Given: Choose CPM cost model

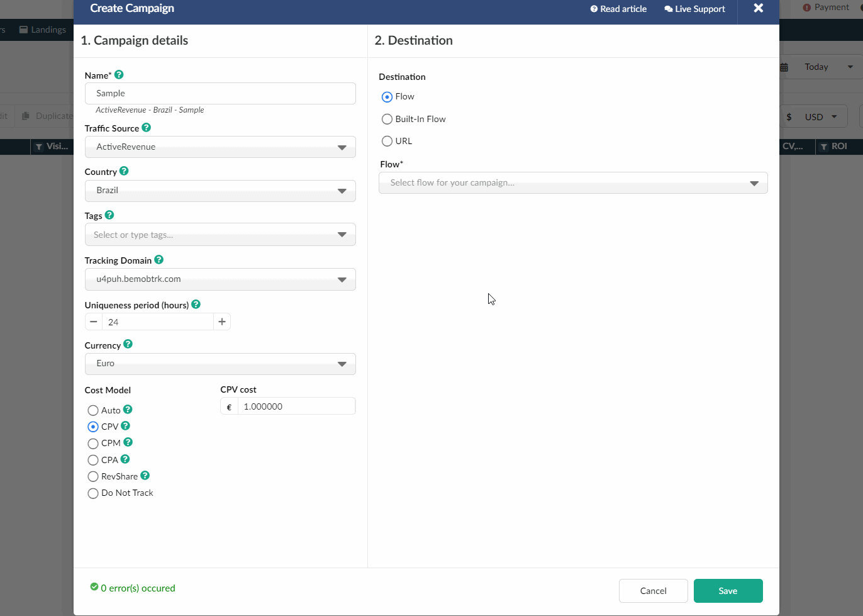Looking at the screenshot, I should point(93,444).
